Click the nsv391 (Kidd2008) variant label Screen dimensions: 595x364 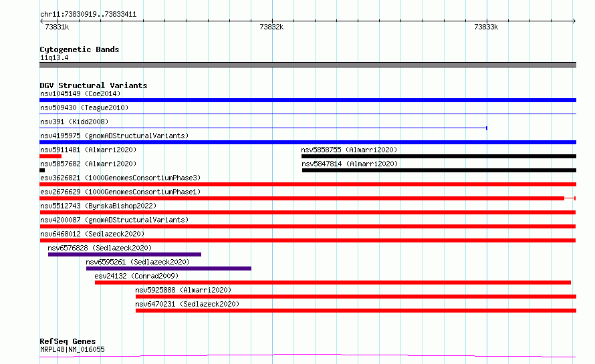point(74,122)
